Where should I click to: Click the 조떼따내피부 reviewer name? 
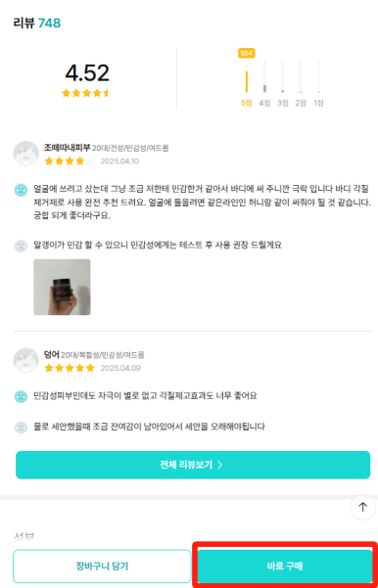pyautogui.click(x=68, y=148)
